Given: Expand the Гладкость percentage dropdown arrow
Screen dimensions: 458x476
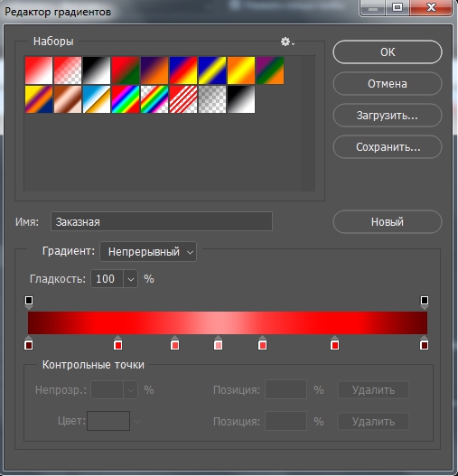Looking at the screenshot, I should (x=131, y=279).
